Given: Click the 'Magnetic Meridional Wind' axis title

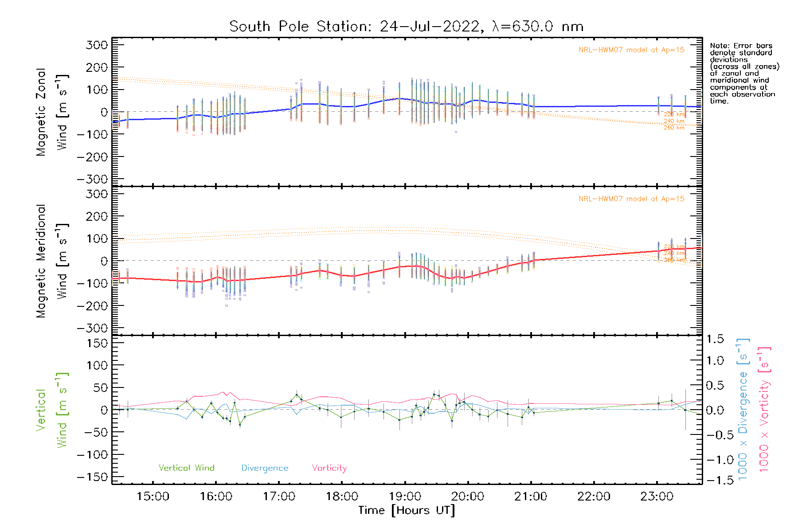Looking at the screenshot, I should (x=52, y=261).
